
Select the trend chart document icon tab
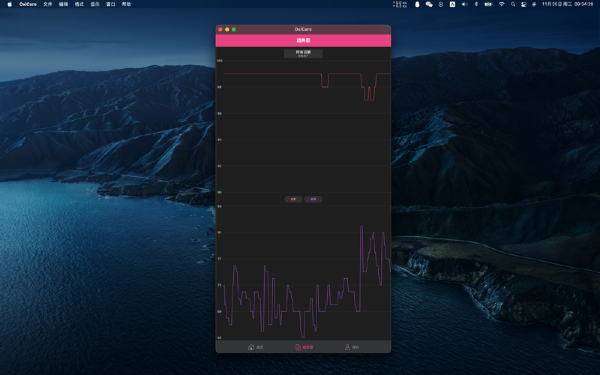pos(298,347)
